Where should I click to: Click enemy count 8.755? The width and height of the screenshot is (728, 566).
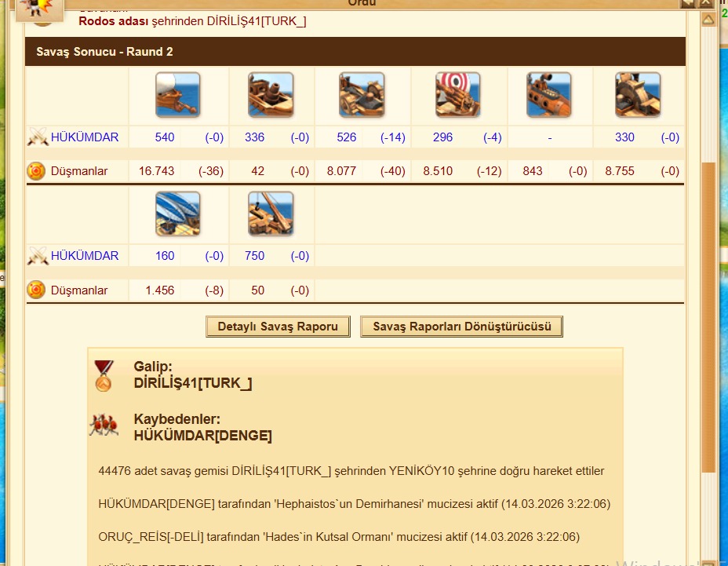620,171
